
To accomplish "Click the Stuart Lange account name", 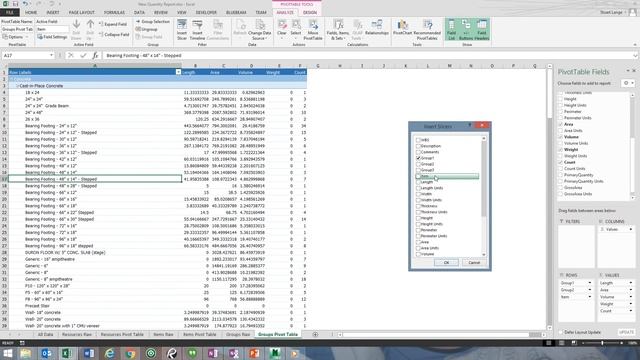I will [x=611, y=13].
